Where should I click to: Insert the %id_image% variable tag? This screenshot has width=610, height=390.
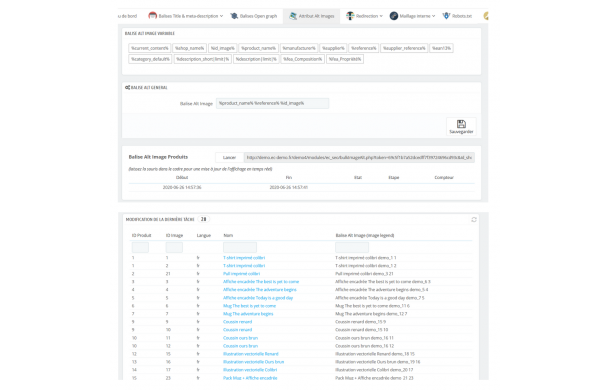(223, 48)
